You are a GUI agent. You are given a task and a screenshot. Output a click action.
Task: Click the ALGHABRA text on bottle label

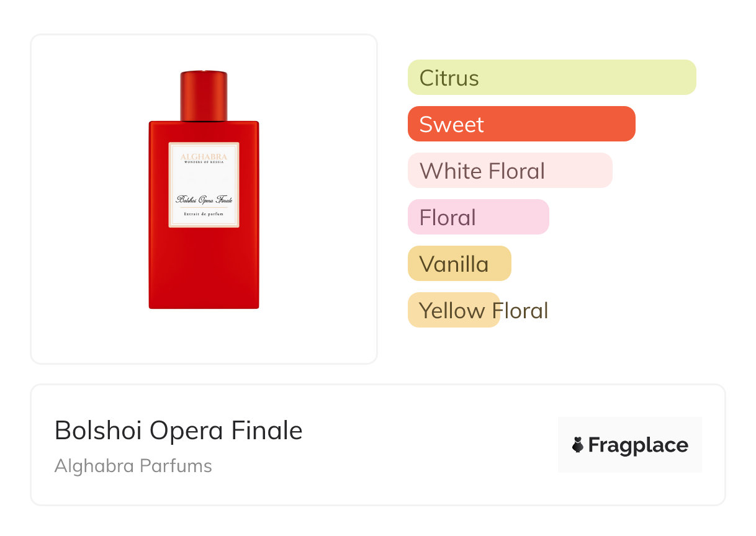(204, 156)
